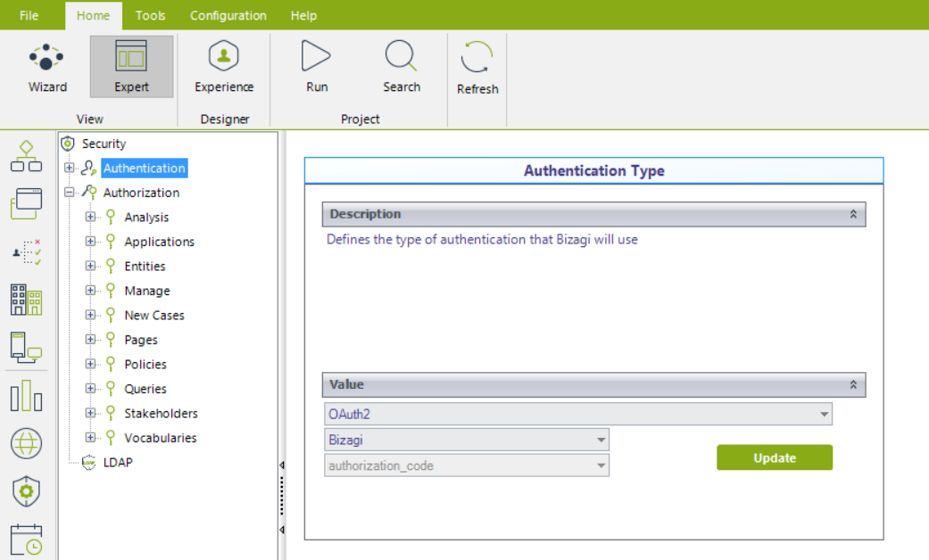
Task: Click the Security root shield icon
Action: (68, 144)
